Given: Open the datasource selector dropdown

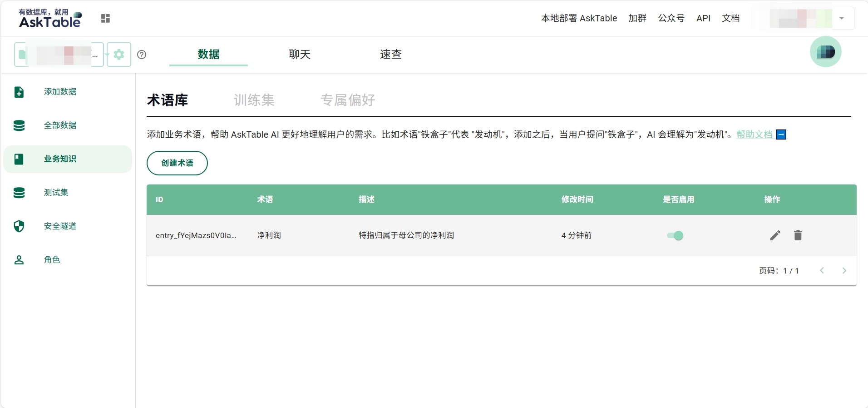Looking at the screenshot, I should tap(59, 55).
